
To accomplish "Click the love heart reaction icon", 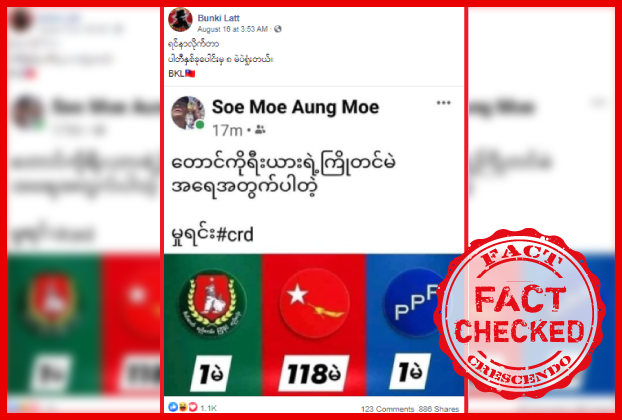I will tap(192, 407).
